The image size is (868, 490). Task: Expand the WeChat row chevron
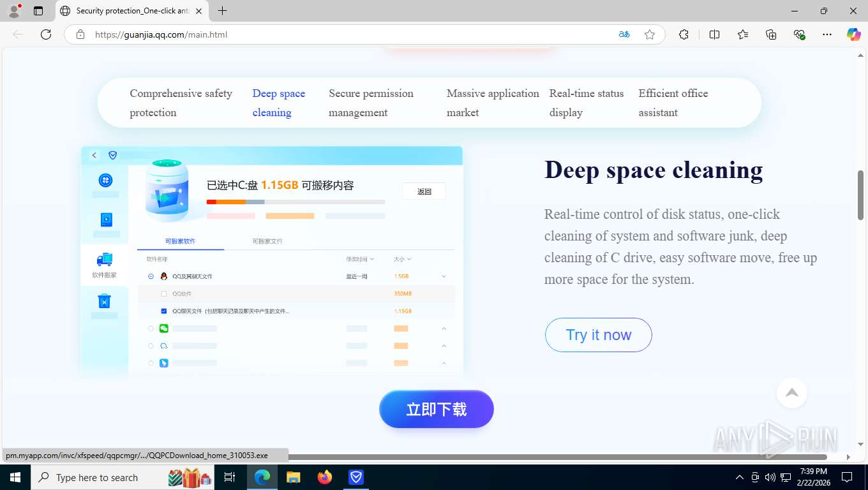[444, 329]
